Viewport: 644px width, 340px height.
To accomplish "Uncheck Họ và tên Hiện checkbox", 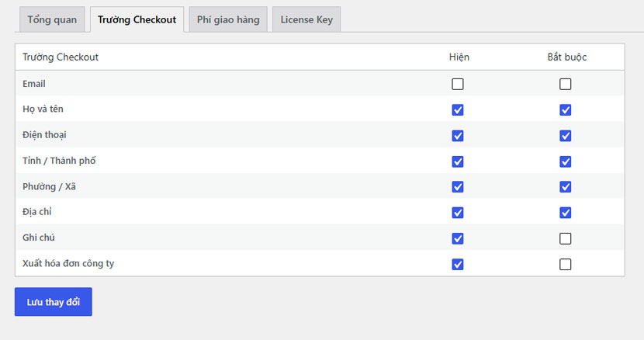I will (x=458, y=109).
